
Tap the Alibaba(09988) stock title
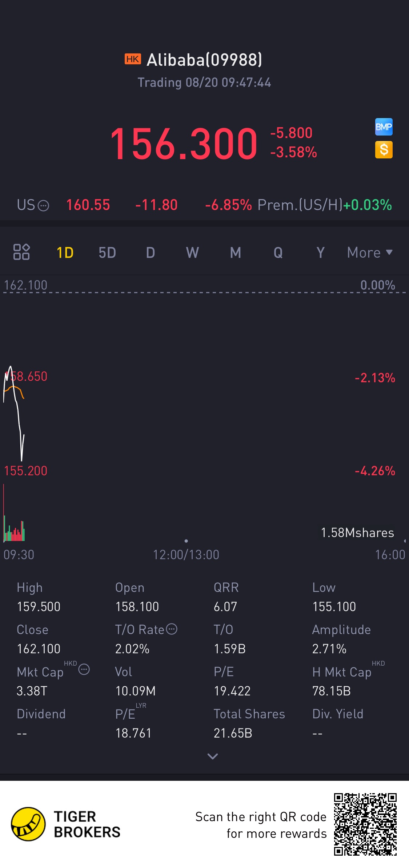point(204,60)
